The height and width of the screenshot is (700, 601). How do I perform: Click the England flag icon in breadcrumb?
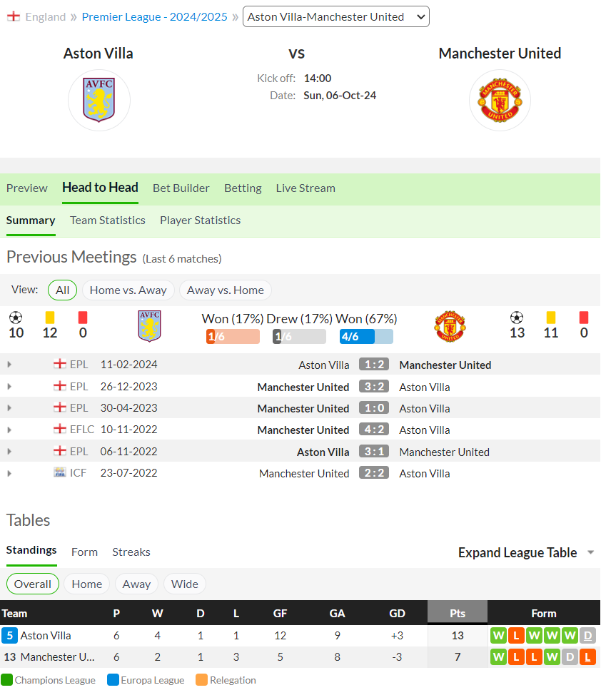point(14,16)
